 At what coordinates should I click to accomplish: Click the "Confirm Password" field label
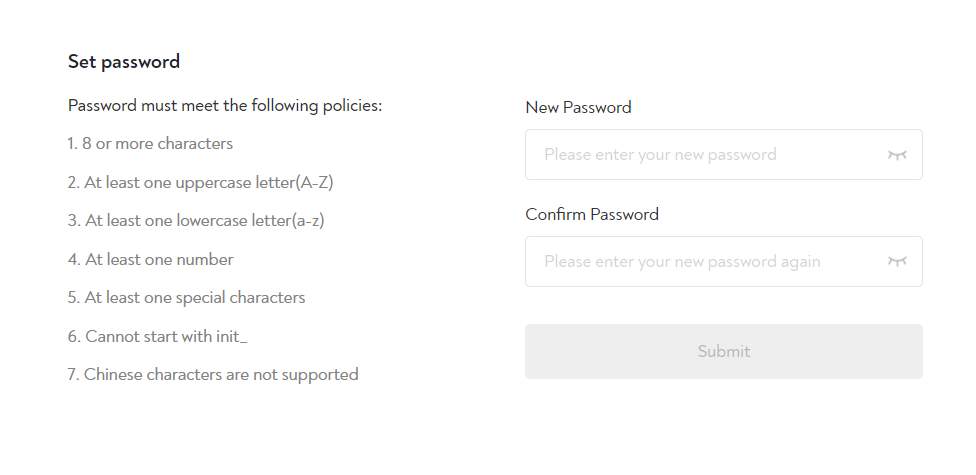pos(591,214)
